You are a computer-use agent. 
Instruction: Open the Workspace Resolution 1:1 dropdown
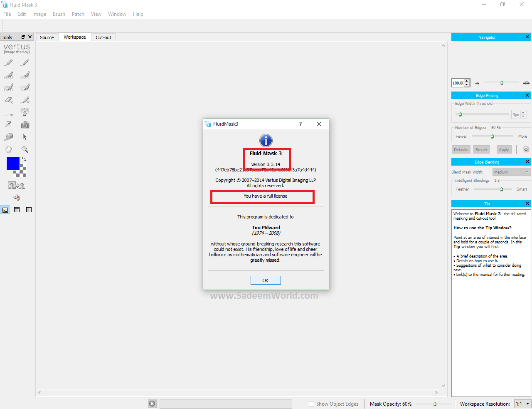(523, 404)
